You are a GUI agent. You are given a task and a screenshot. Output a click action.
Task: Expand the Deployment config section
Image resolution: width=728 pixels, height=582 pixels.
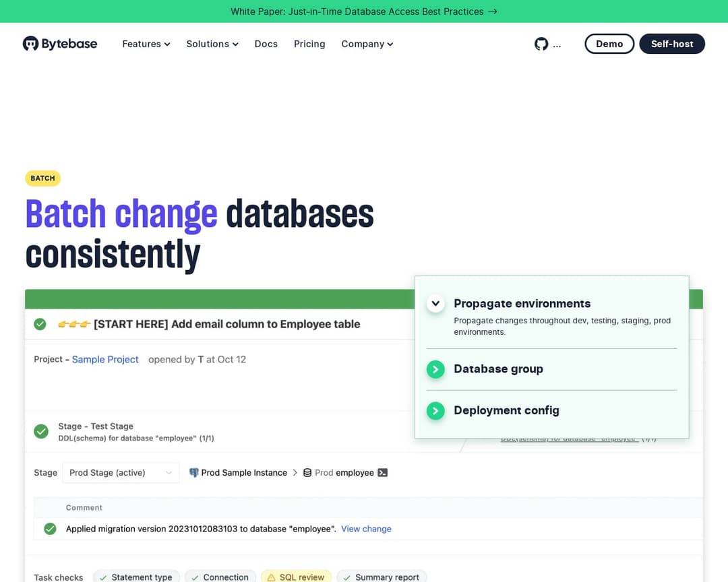pyautogui.click(x=435, y=410)
